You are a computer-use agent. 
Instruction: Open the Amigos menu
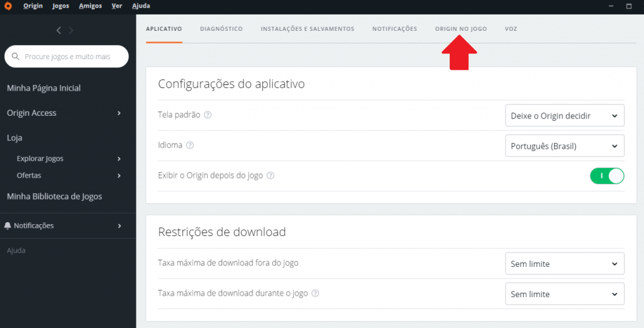[91, 6]
